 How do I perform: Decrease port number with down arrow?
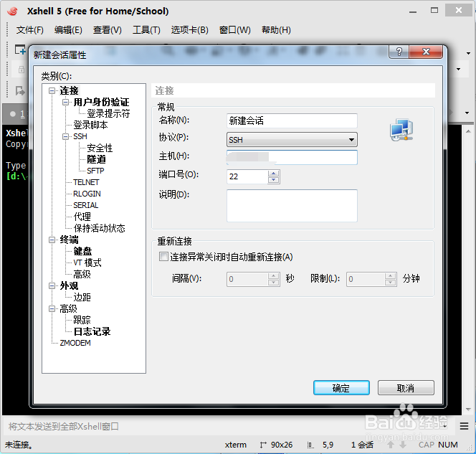[x=274, y=180]
